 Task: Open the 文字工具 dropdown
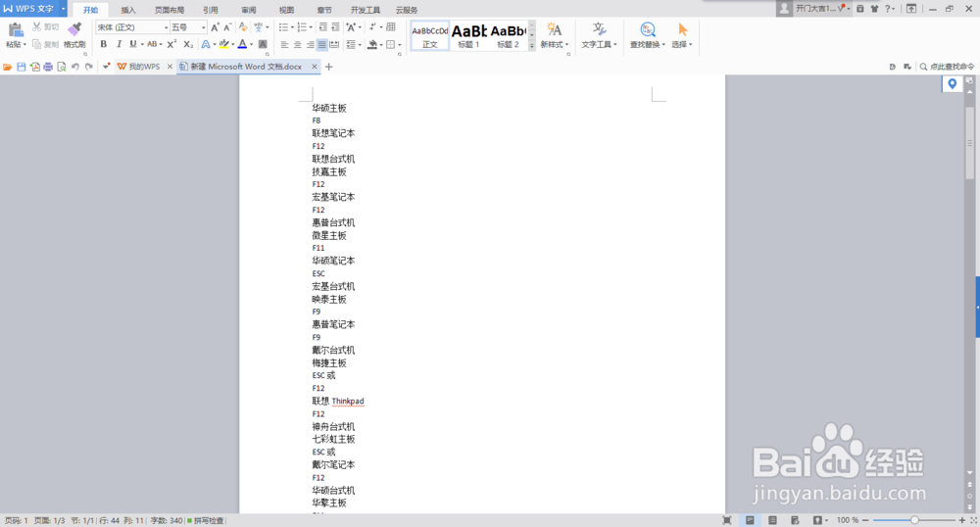pyautogui.click(x=599, y=35)
